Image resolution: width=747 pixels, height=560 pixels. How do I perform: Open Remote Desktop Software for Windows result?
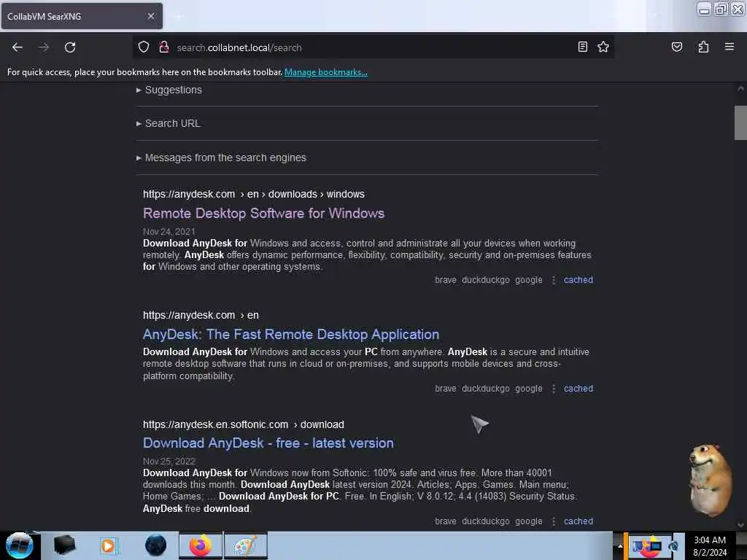click(263, 214)
